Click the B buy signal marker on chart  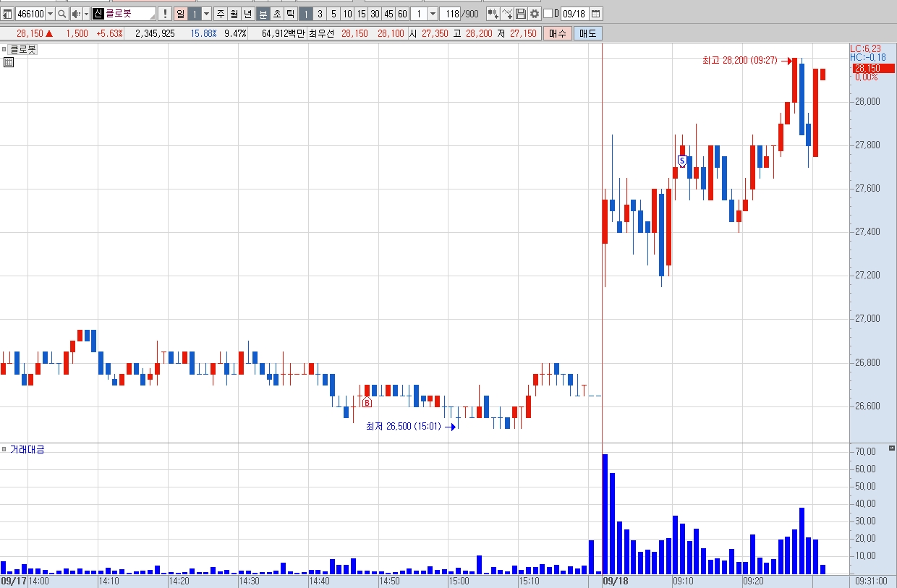(367, 402)
